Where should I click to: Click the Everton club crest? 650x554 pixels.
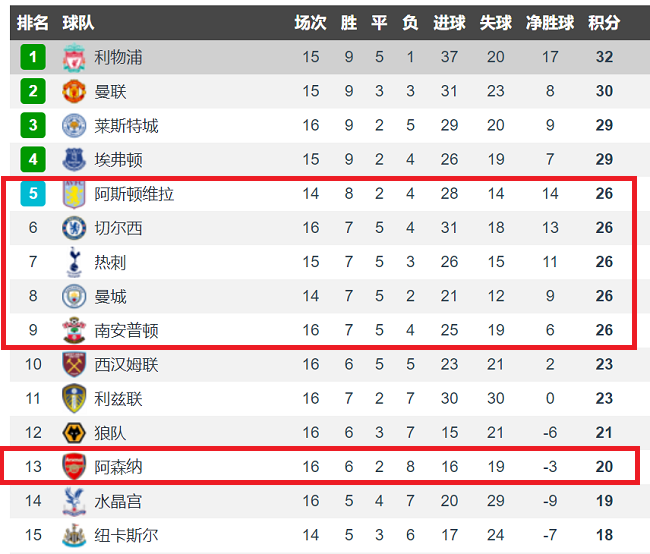click(x=74, y=160)
